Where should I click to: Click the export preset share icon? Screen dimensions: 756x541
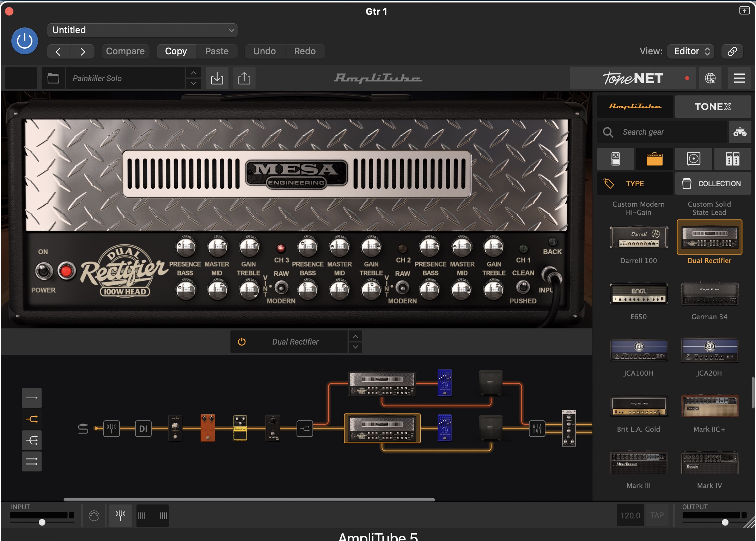(244, 78)
